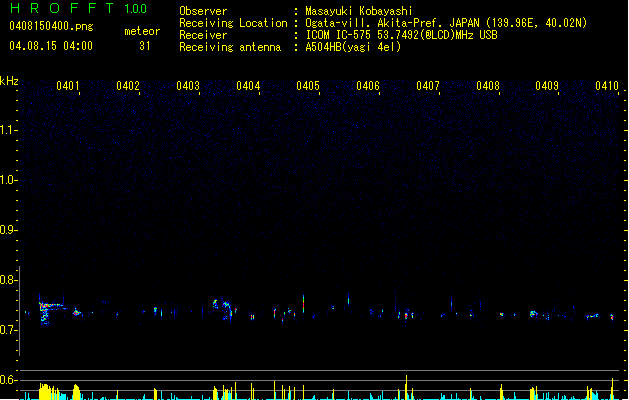The height and width of the screenshot is (400, 629).
Task: Click the name Masayuki Kobayashi
Action: pos(359,11)
